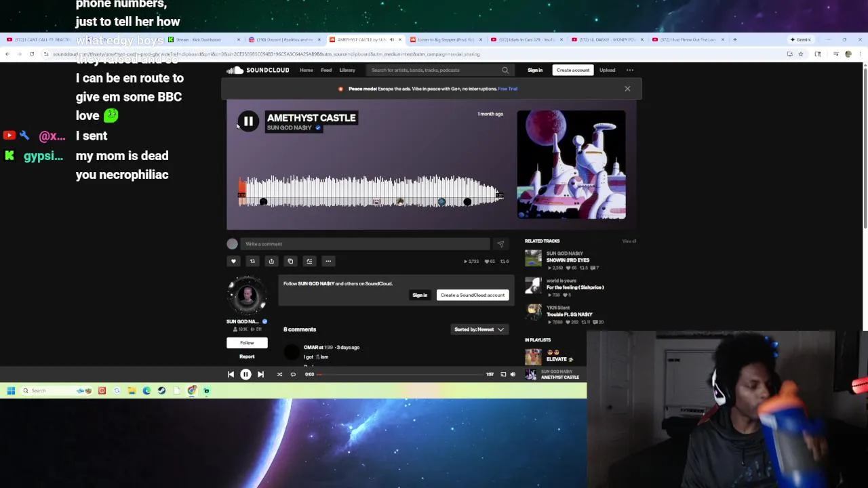The width and height of the screenshot is (868, 488).
Task: Click Create account in the top navigation bar
Action: coord(573,70)
